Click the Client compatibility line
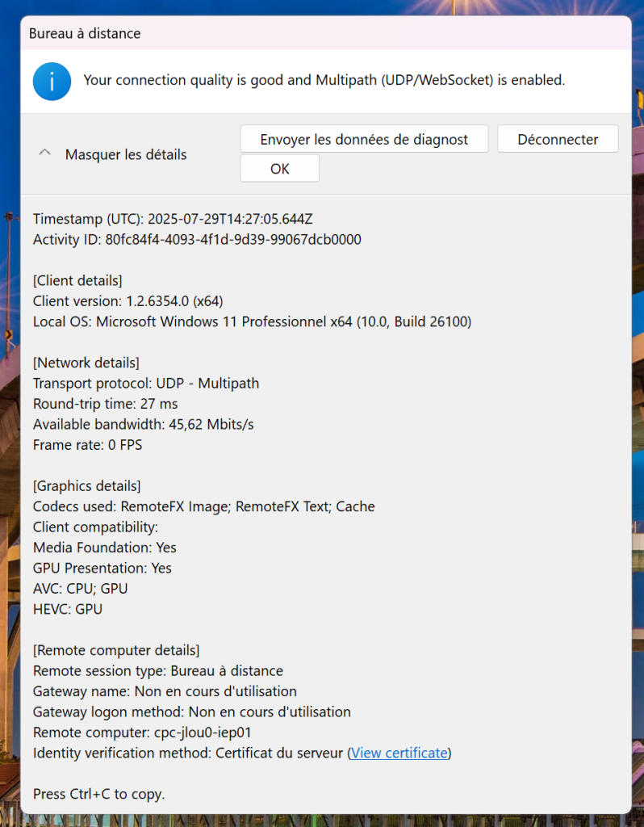Image resolution: width=644 pixels, height=827 pixels. (95, 527)
